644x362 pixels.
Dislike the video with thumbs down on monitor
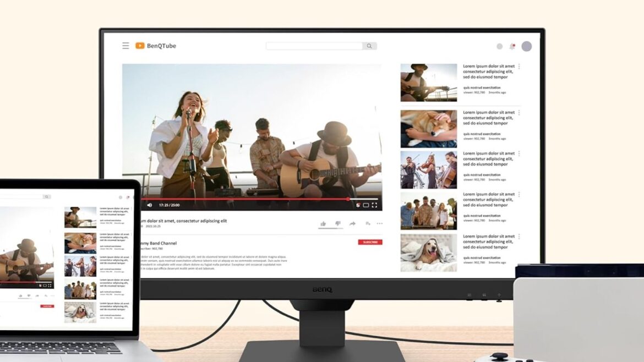[x=337, y=224]
